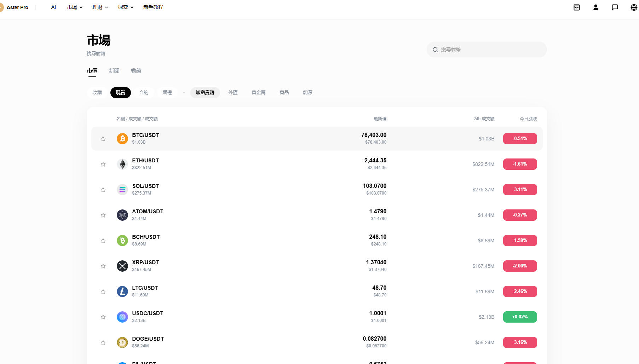Click the USDC/USDT coin icon
639x364 pixels.
[122, 317]
